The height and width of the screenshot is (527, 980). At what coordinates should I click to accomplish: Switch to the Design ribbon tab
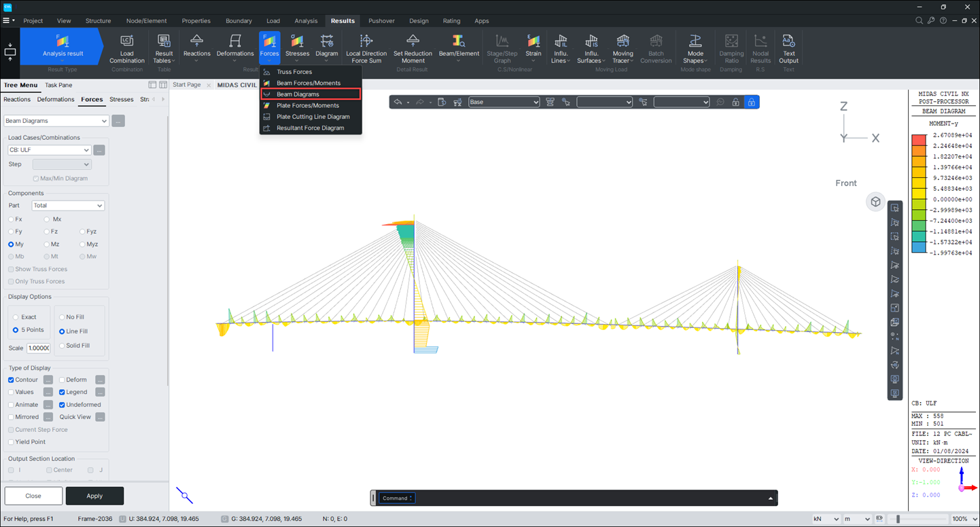pyautogui.click(x=419, y=21)
